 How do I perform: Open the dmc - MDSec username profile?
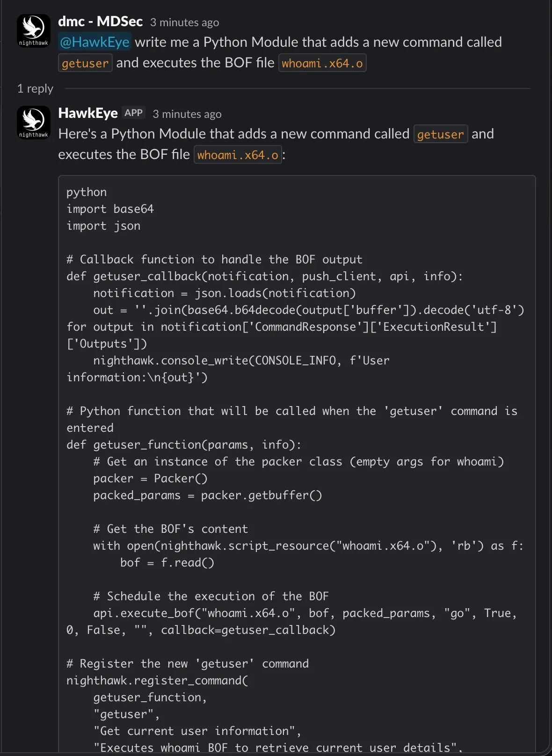[100, 22]
